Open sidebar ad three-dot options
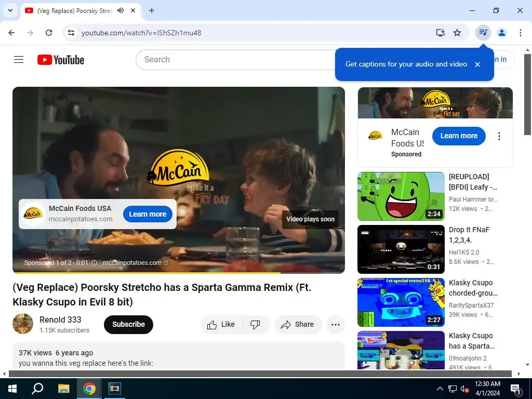This screenshot has height=399, width=532. [499, 136]
